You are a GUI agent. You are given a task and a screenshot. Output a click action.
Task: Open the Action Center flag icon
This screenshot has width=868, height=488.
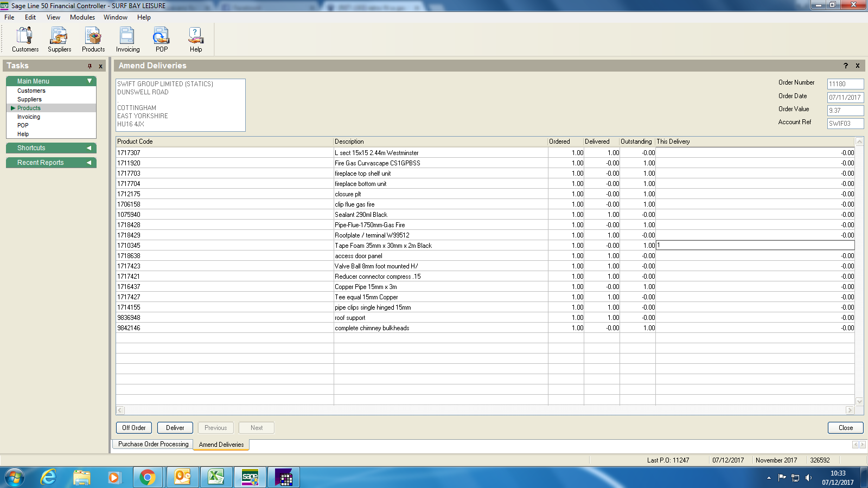(782, 478)
